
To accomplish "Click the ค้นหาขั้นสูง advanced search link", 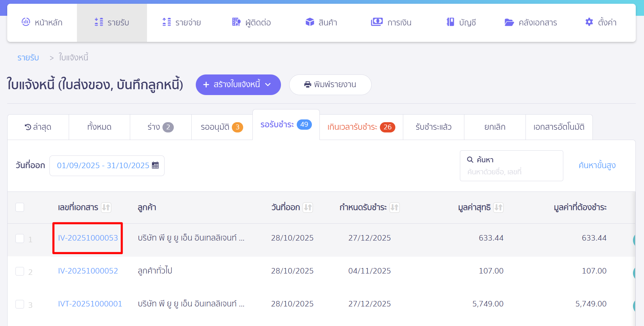I will 597,165.
